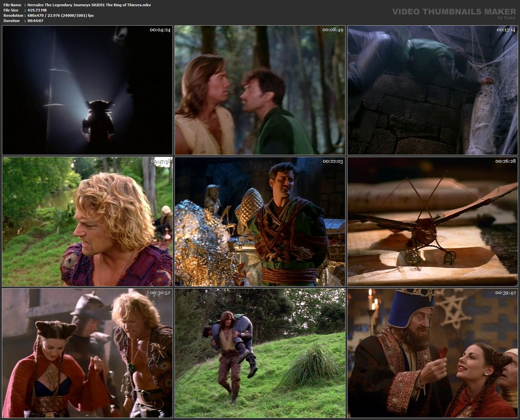Image resolution: width=520 pixels, height=420 pixels.
Task: Click the duration value 00:44:07
Action: pyautogui.click(x=36, y=21)
